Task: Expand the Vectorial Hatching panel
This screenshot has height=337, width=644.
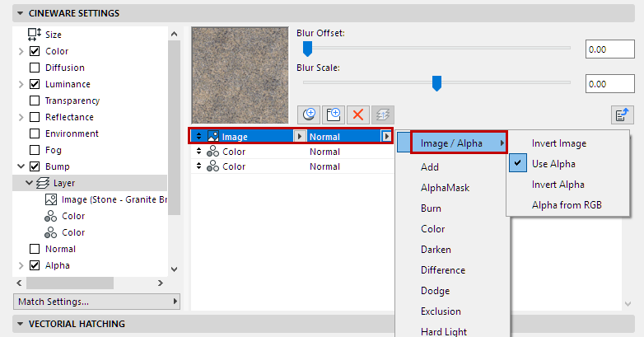Action: coord(20,324)
